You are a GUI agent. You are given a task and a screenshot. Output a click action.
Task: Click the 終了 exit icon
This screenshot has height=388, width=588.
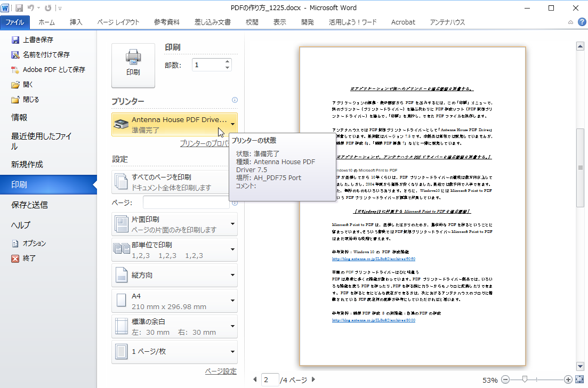15,258
